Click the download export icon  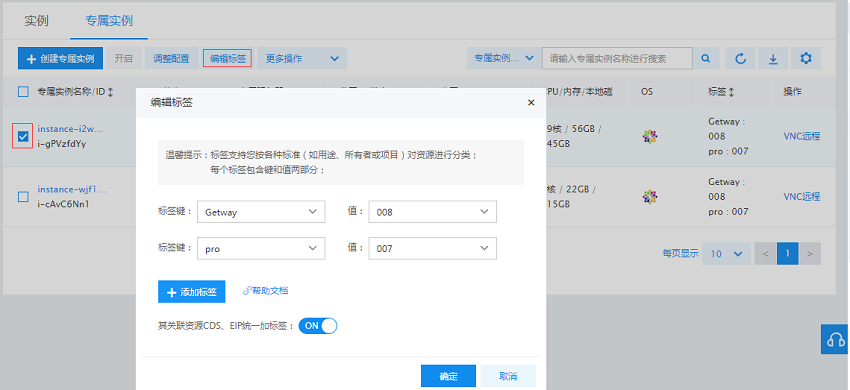(x=773, y=58)
